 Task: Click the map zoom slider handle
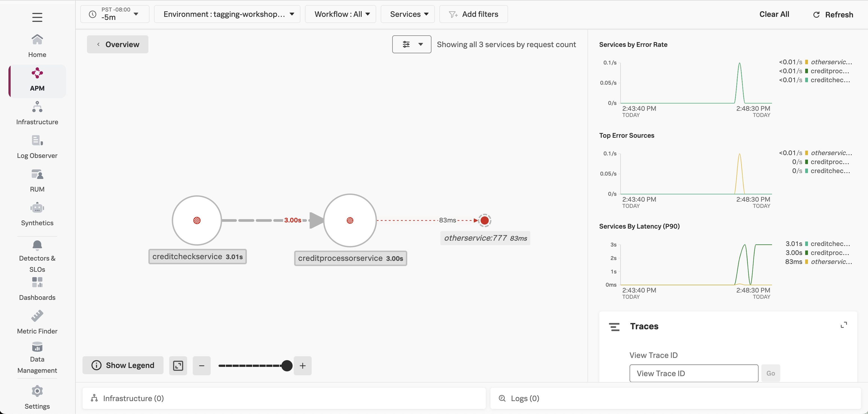click(287, 365)
